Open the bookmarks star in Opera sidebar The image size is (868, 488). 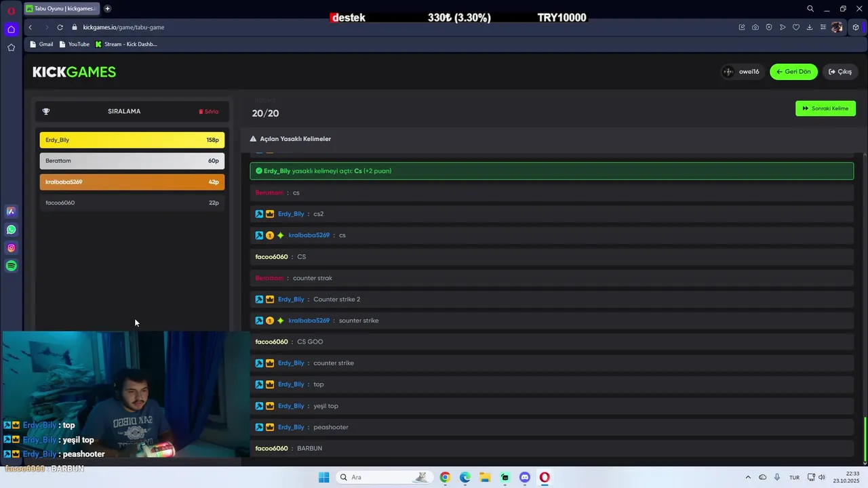[x=11, y=47]
